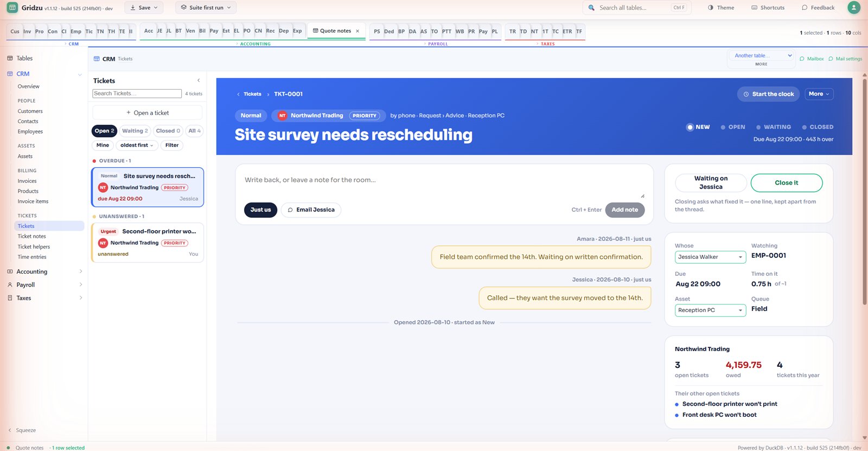
Task: Set ticket status to CLOSED
Action: click(818, 127)
